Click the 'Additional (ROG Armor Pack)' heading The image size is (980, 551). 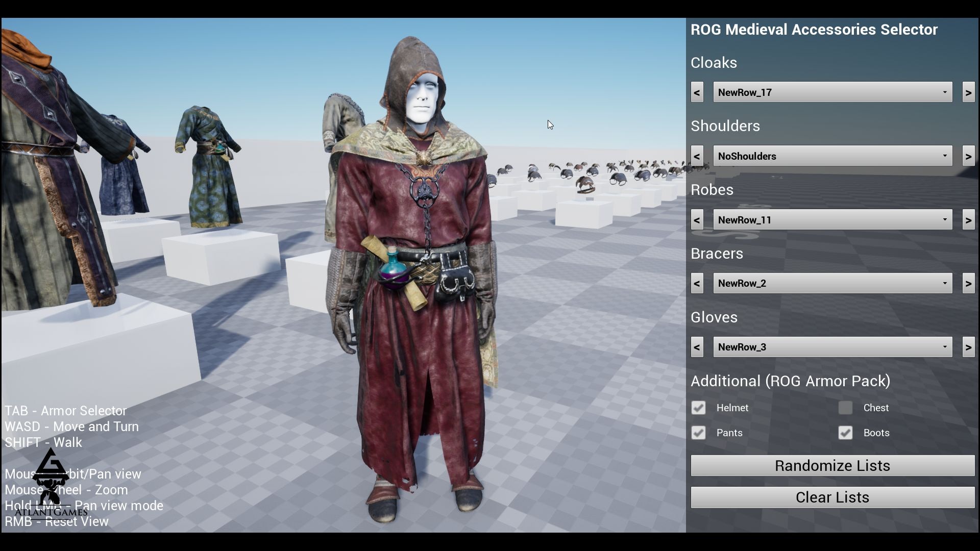tap(790, 381)
